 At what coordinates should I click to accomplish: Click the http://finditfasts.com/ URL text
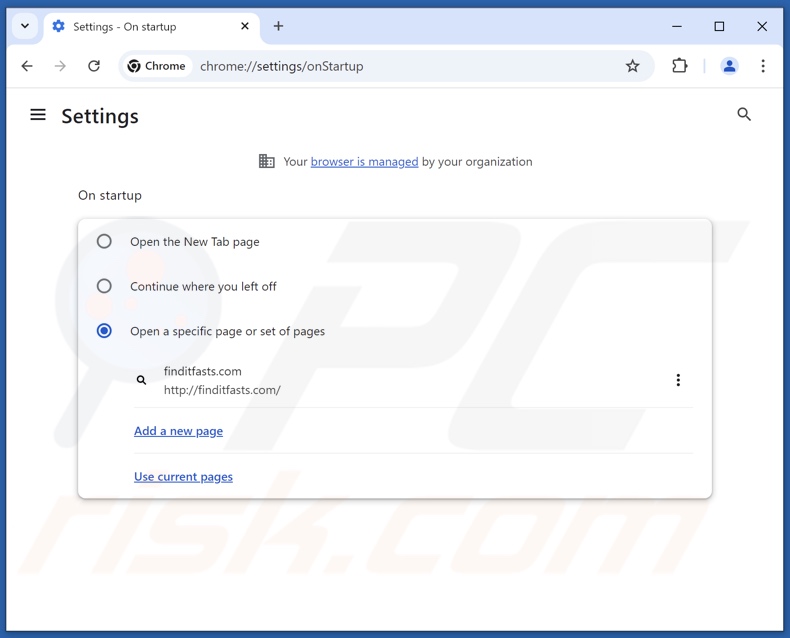click(x=222, y=390)
